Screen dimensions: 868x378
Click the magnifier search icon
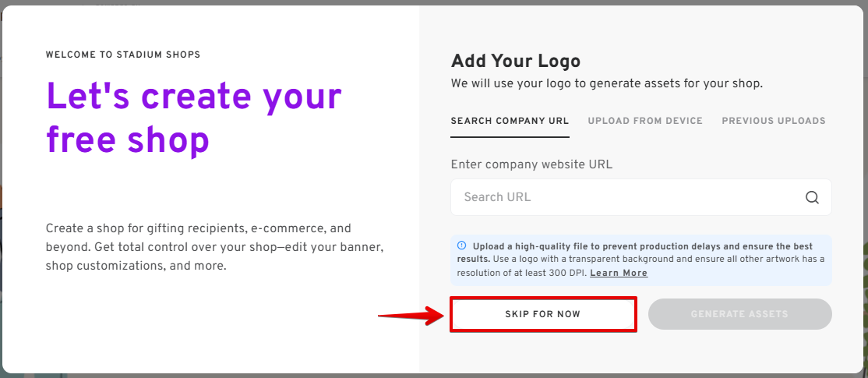pos(812,197)
